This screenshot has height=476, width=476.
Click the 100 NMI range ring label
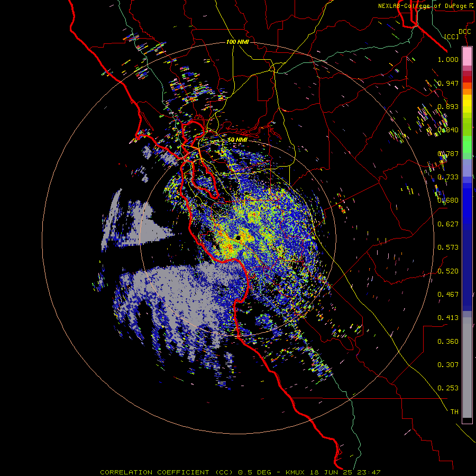point(237,42)
